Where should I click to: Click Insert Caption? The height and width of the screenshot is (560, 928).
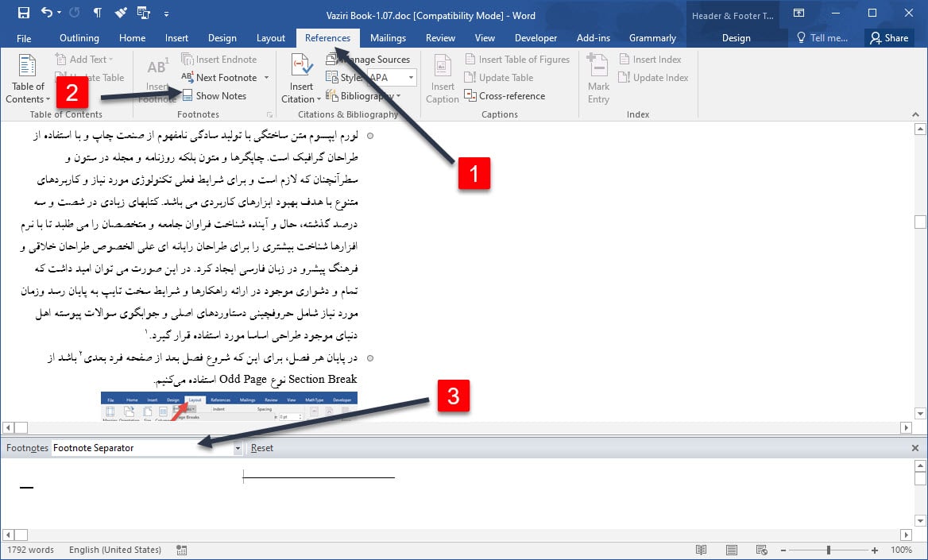[442, 79]
